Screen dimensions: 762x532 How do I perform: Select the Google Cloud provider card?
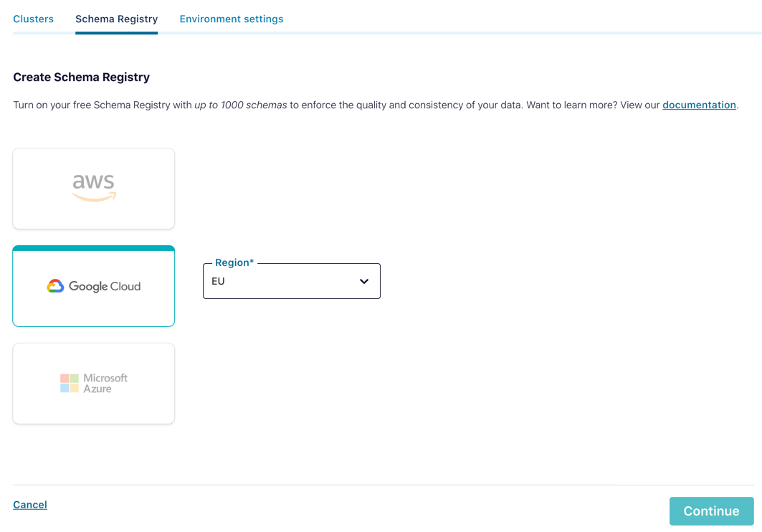tap(94, 286)
